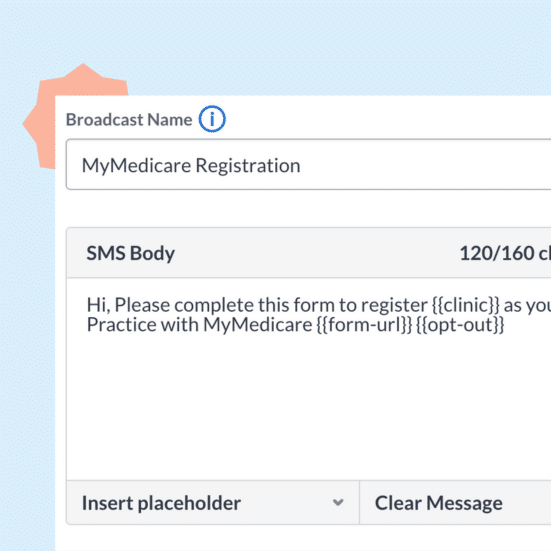Click the Broadcast Name field label

coord(129,119)
